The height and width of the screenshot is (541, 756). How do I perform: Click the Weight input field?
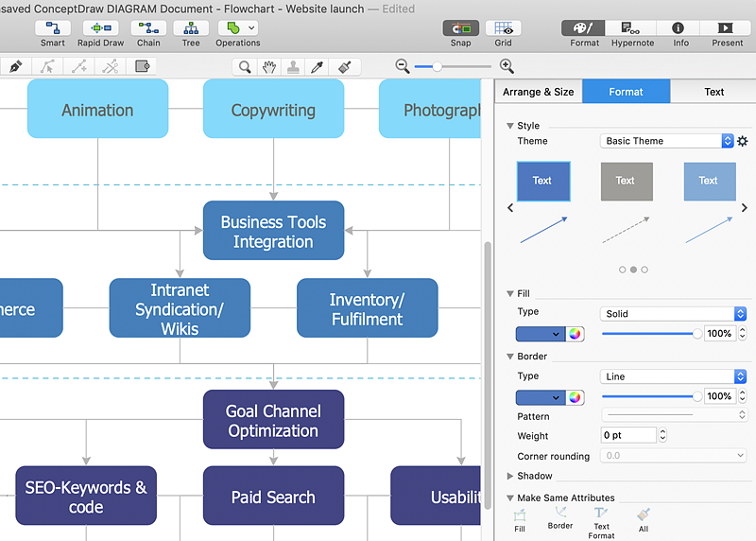tap(628, 436)
